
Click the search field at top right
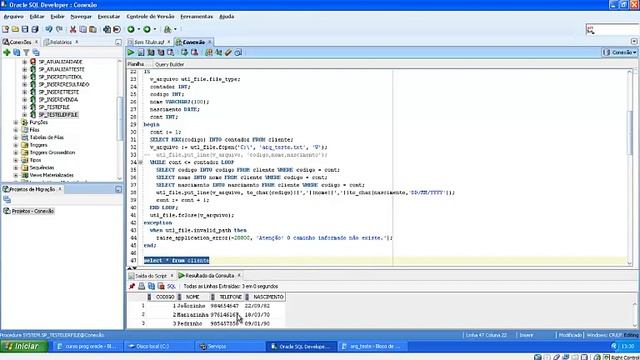tap(616, 30)
